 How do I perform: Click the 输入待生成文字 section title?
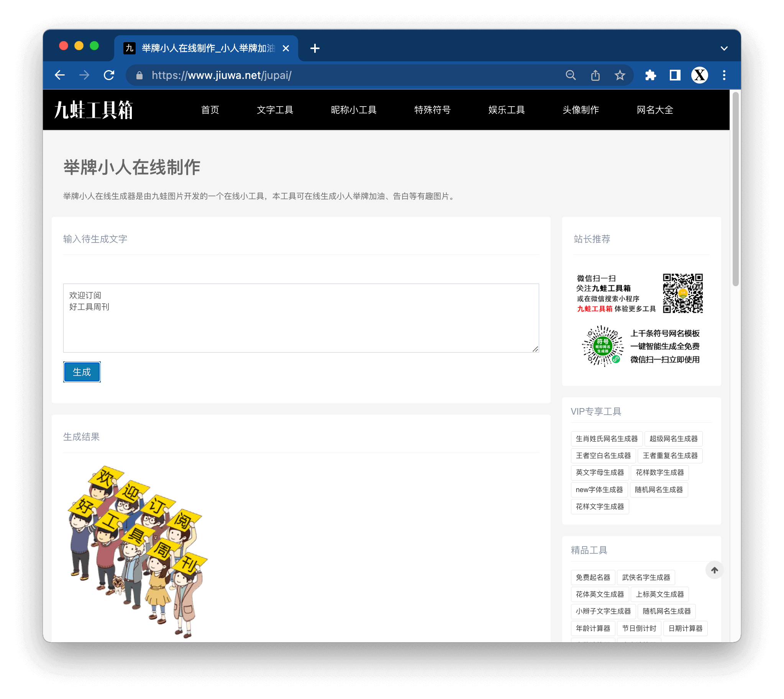[95, 239]
